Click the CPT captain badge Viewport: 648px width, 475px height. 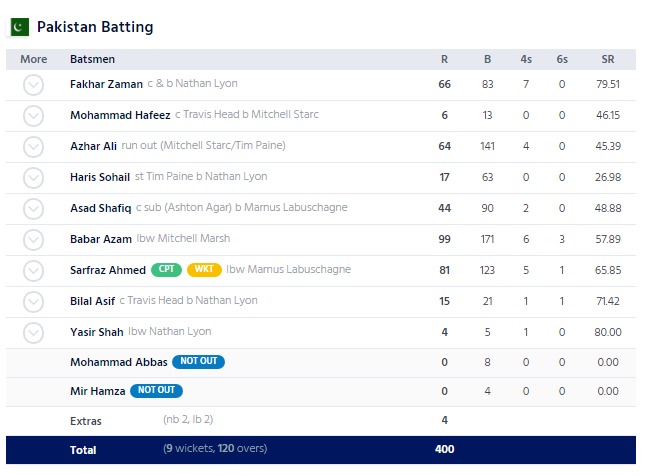[166, 270]
